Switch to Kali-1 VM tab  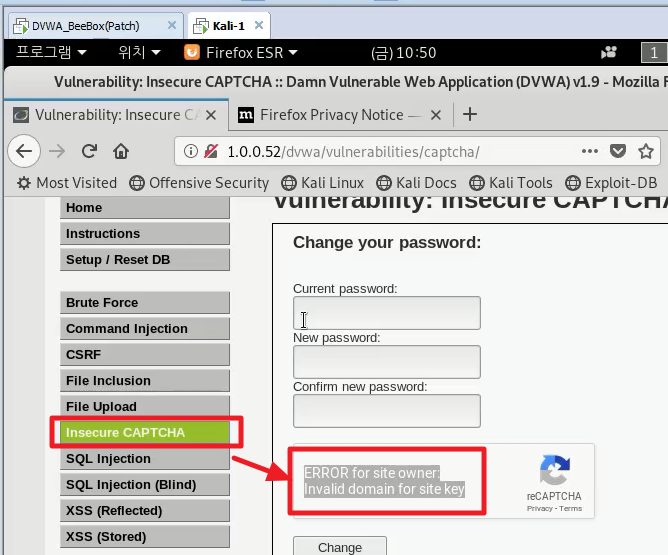tap(229, 26)
